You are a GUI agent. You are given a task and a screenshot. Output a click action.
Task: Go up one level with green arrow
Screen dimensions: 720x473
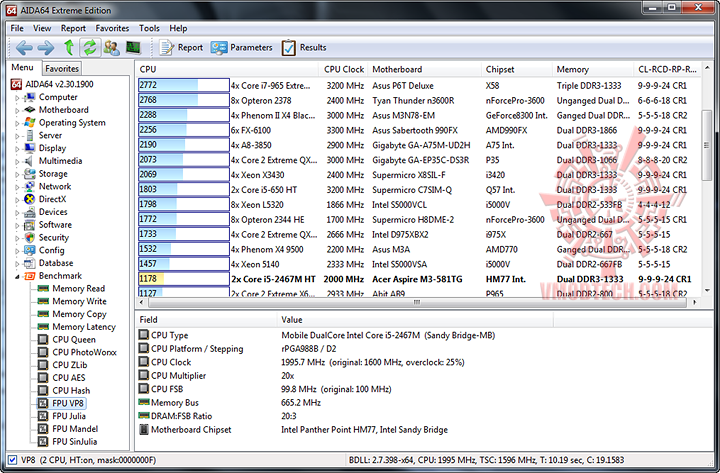tap(69, 47)
